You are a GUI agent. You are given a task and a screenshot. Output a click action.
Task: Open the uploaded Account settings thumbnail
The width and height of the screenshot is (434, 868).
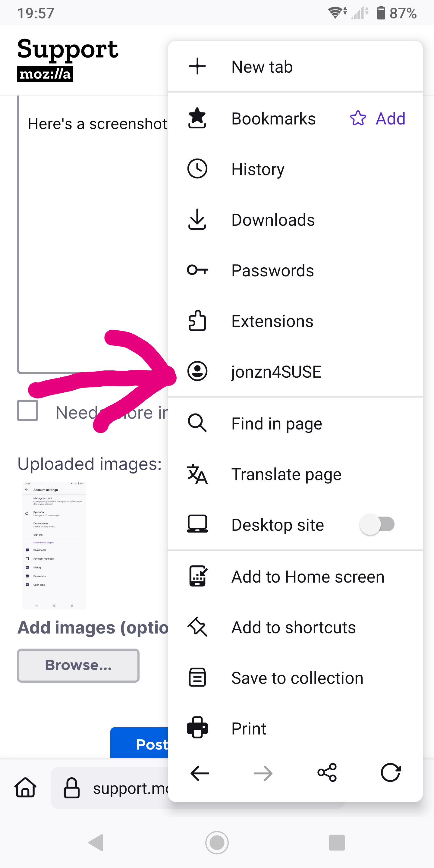(x=54, y=545)
